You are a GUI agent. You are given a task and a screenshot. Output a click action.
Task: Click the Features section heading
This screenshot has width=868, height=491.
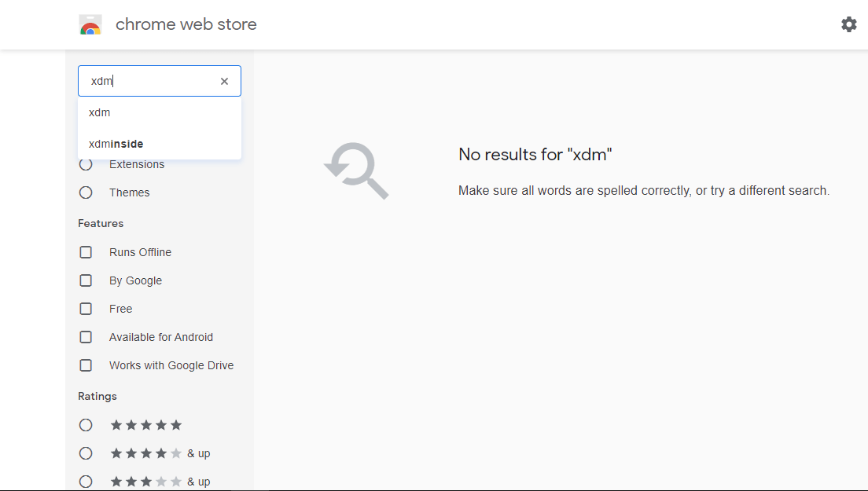point(101,223)
